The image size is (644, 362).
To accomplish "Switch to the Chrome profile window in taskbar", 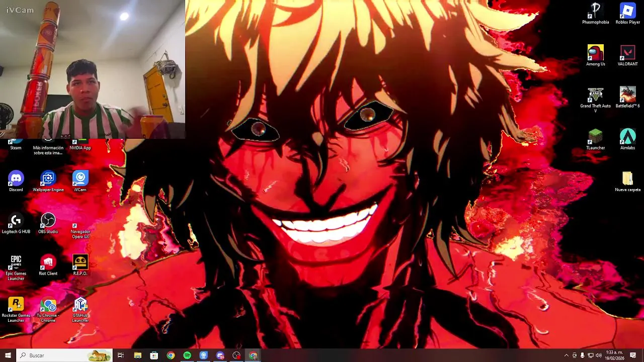I will pyautogui.click(x=253, y=355).
